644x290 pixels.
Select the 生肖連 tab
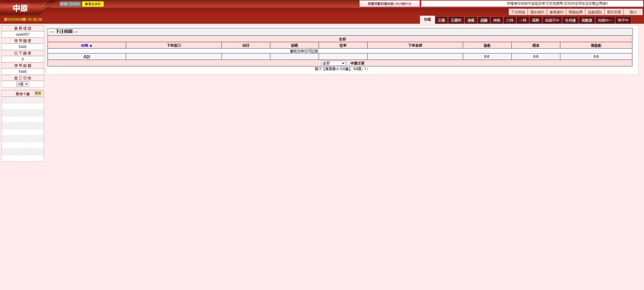point(570,21)
